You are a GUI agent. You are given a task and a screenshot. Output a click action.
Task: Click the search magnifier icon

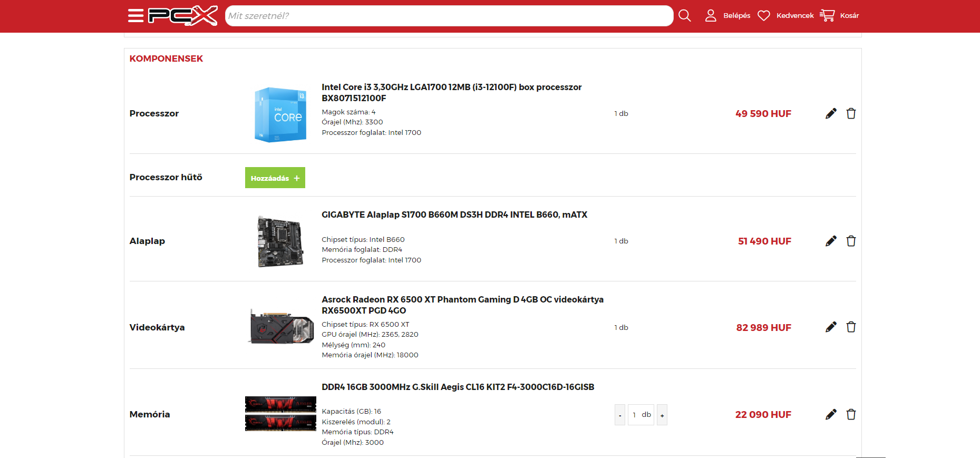pyautogui.click(x=685, y=16)
